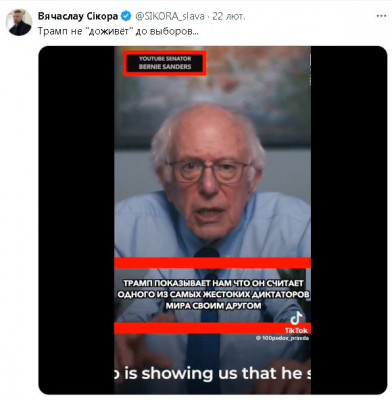
Task: Click the TikTok wordmark text under logo
Action: (296, 330)
